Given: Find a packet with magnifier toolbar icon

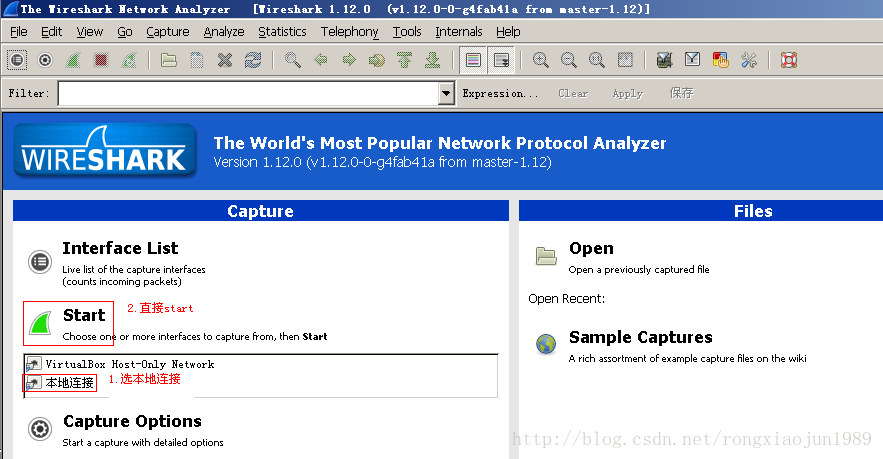Looking at the screenshot, I should coord(292,60).
